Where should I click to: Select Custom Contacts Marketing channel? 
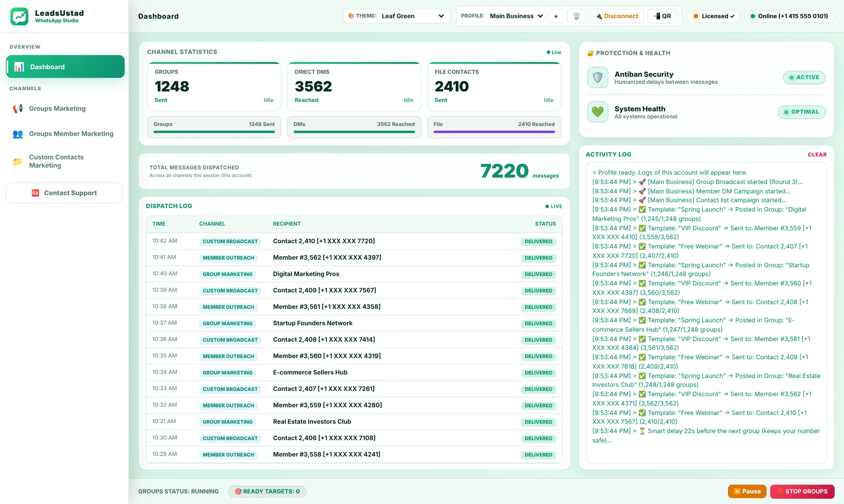65,161
